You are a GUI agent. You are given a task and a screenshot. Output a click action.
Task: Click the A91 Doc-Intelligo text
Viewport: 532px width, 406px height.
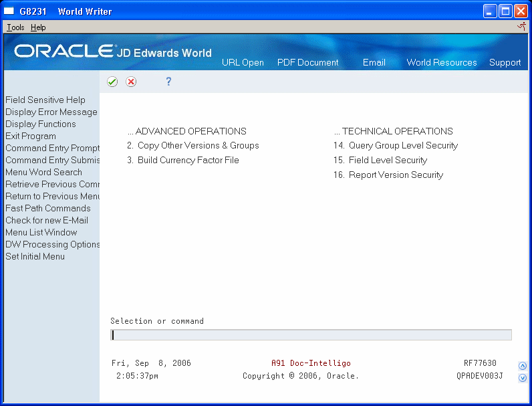(x=311, y=363)
